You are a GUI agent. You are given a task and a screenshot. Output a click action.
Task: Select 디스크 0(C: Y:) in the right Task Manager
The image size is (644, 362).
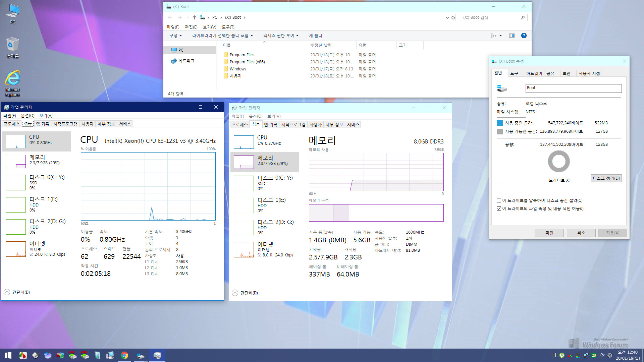pyautogui.click(x=265, y=183)
